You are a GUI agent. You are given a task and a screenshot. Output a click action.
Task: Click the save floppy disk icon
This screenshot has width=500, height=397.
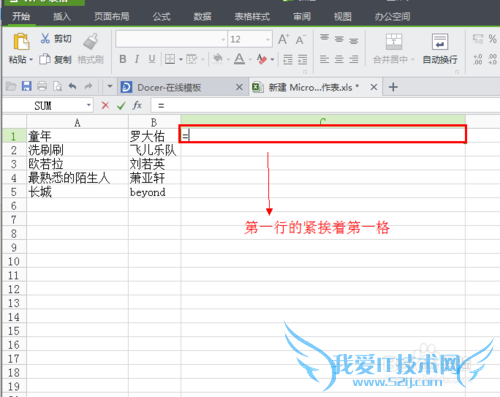point(26,86)
